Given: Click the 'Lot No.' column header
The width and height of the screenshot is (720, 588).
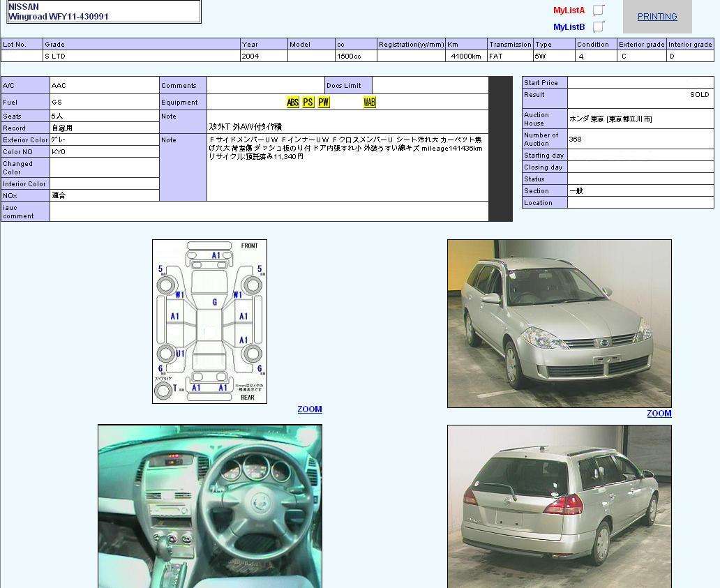Looking at the screenshot, I should [x=22, y=44].
